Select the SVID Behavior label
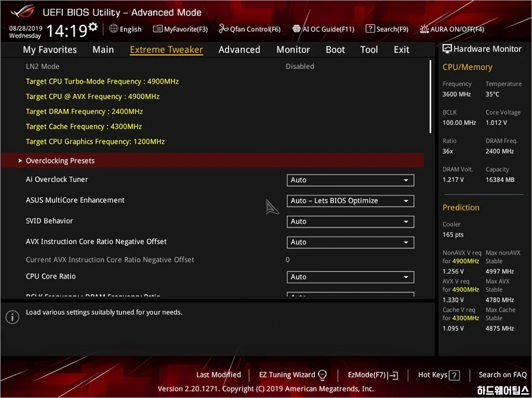The width and height of the screenshot is (532, 398). (x=49, y=221)
